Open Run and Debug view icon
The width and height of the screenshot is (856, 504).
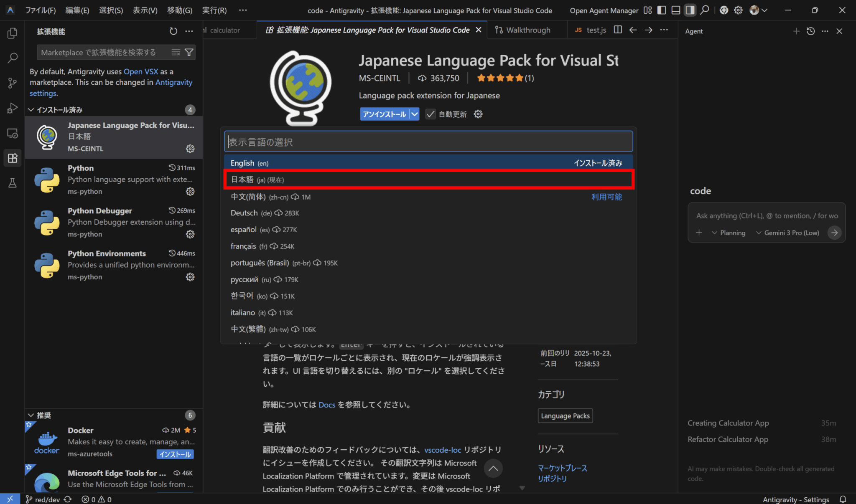coord(13,108)
